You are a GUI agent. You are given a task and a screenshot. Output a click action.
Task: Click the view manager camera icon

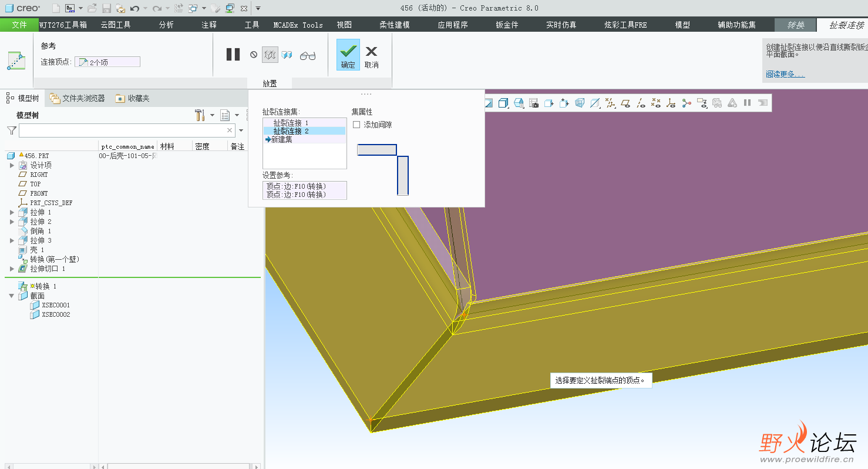click(x=534, y=103)
